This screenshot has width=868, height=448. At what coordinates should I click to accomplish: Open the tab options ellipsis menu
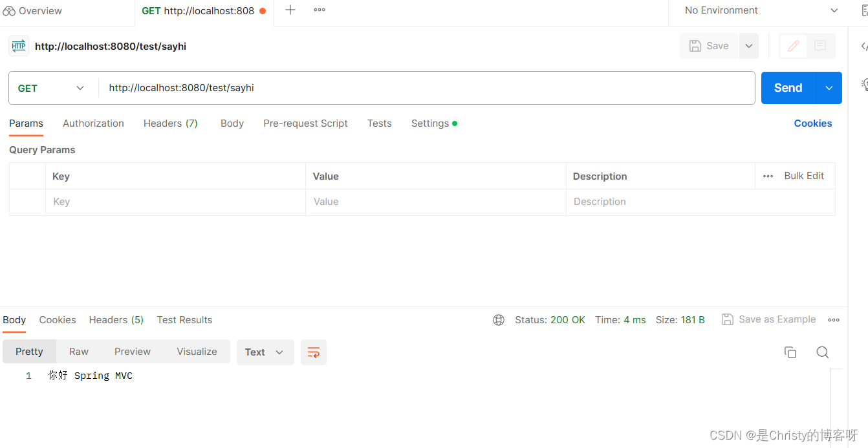click(320, 10)
